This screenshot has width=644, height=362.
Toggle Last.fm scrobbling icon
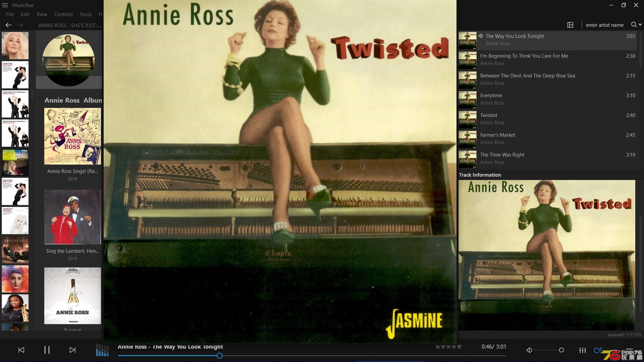(598, 350)
